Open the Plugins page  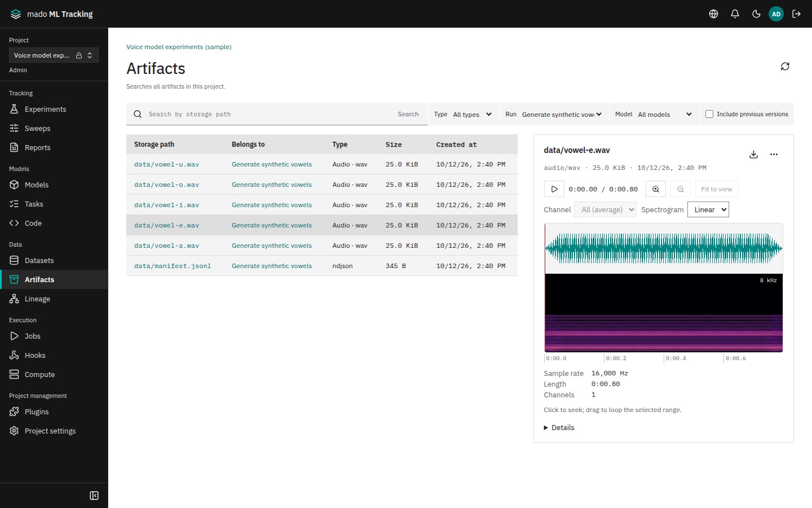pyautogui.click(x=54, y=412)
